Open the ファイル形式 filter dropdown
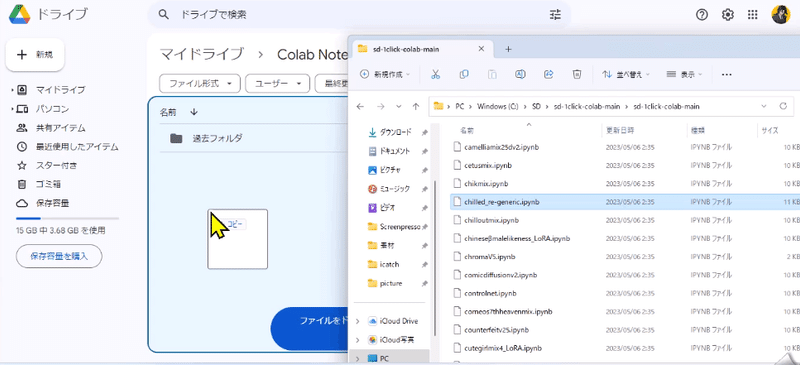The height and width of the screenshot is (365, 800). [x=199, y=83]
